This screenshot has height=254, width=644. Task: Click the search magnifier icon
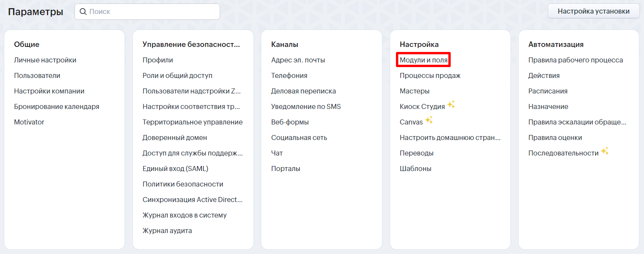(83, 12)
